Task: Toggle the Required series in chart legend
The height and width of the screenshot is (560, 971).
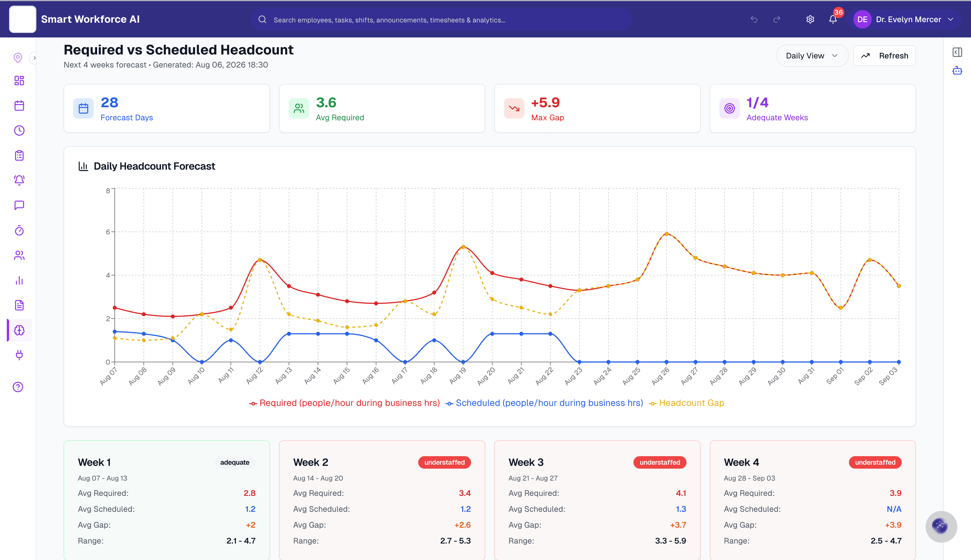Action: pyautogui.click(x=344, y=403)
